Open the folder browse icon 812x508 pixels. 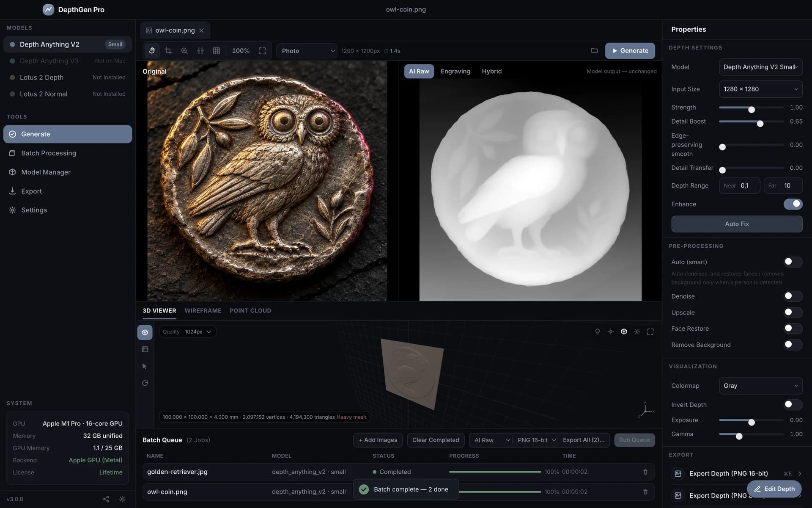[594, 51]
